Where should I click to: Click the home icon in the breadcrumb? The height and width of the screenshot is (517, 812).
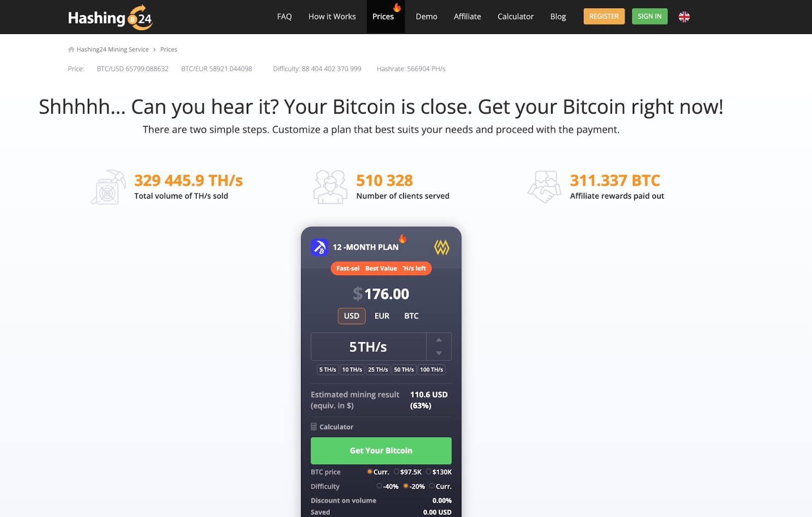coord(71,49)
